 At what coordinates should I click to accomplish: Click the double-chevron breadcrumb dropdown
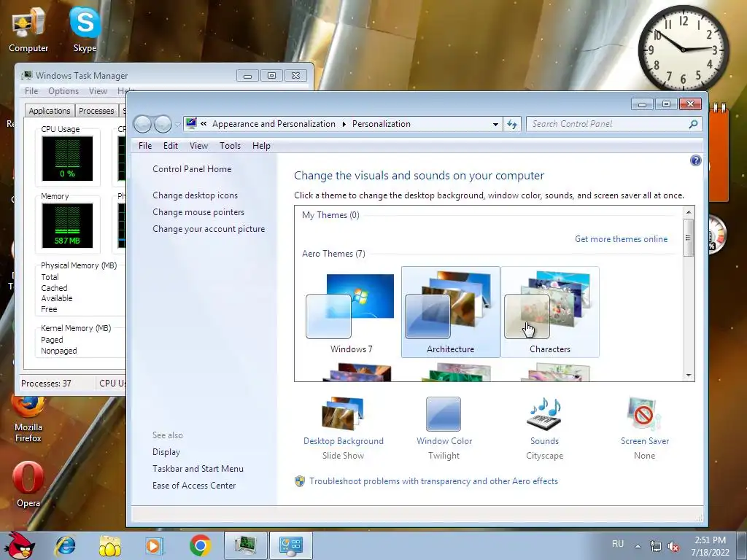204,124
